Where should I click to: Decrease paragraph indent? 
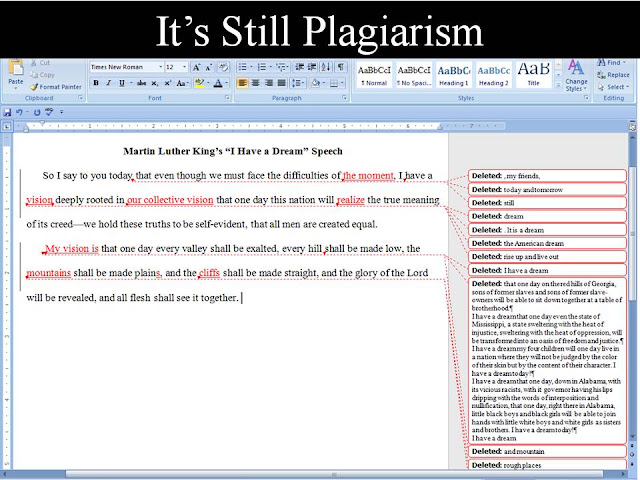point(300,67)
